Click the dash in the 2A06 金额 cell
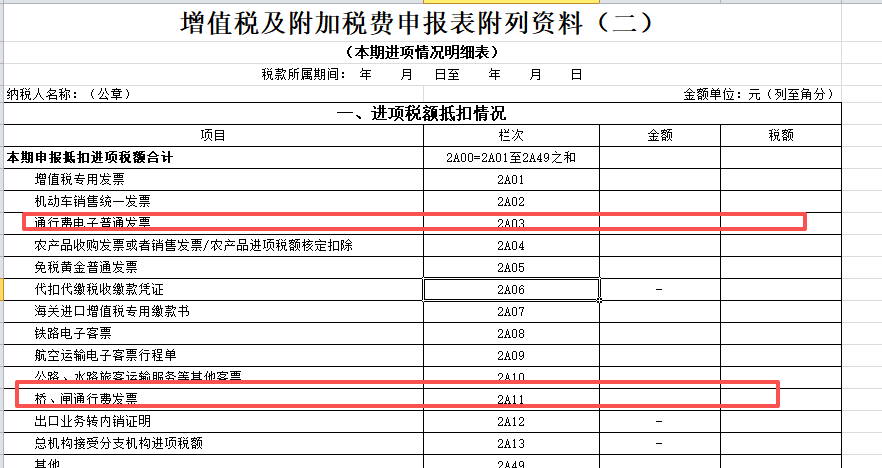This screenshot has width=882, height=468. 659,289
